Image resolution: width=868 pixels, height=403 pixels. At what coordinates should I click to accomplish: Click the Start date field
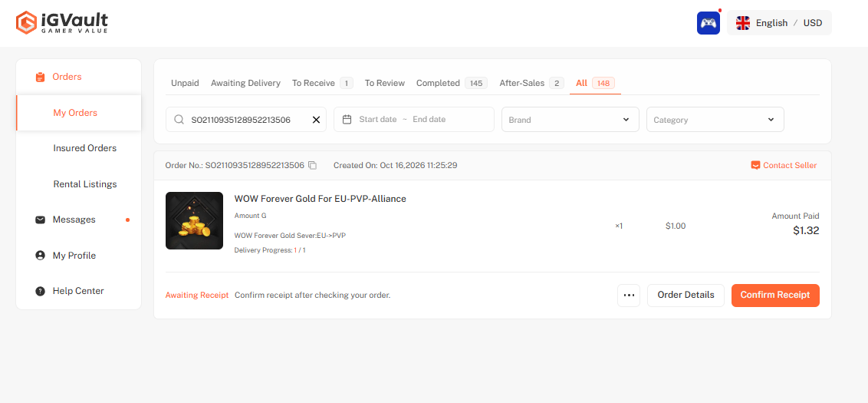377,119
